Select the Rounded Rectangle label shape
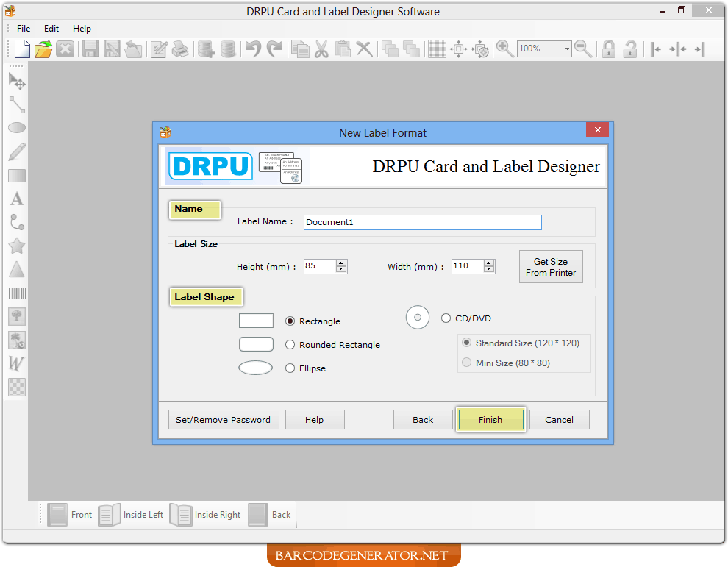Viewport: 728px width, 567px height. (290, 345)
